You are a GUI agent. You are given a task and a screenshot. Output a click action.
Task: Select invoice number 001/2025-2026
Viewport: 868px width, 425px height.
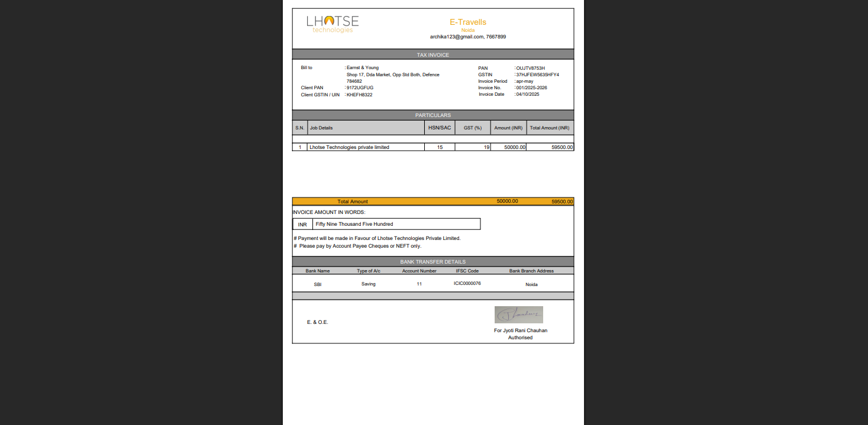[x=532, y=87]
